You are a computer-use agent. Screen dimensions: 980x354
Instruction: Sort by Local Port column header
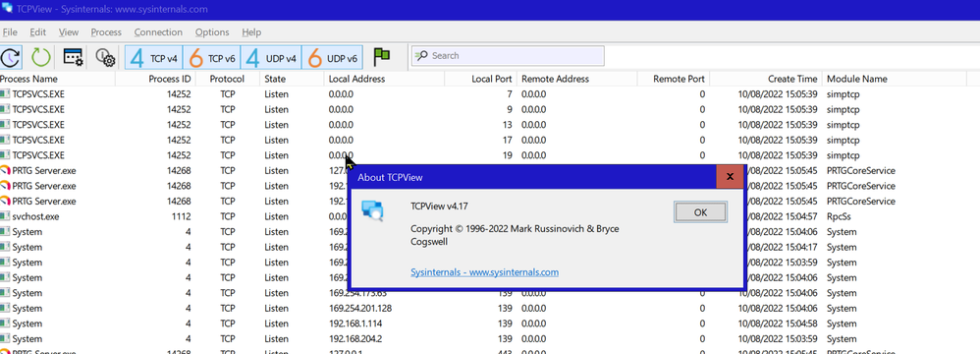coord(480,79)
